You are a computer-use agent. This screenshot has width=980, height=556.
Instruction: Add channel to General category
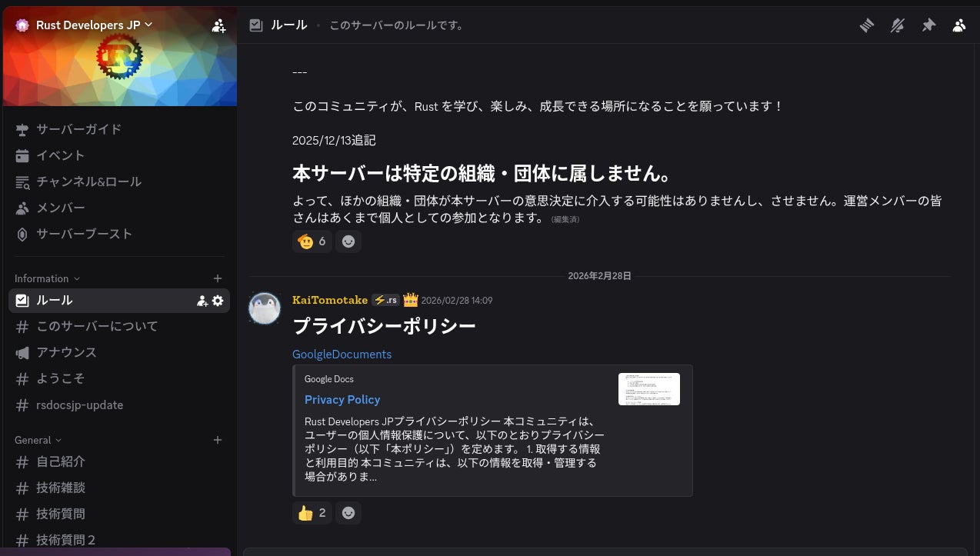(218, 440)
